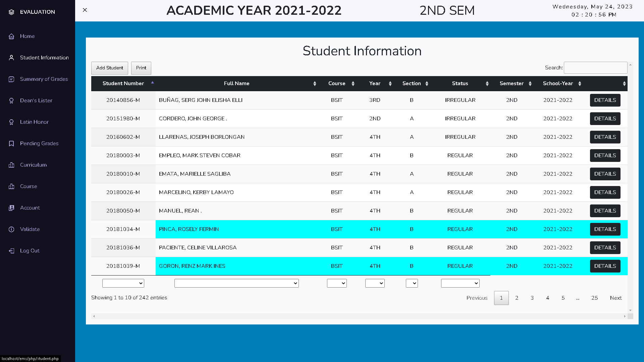Viewport: 644px width, 362px height.
Task: Click the Summary of Grades icon
Action: (x=11, y=79)
